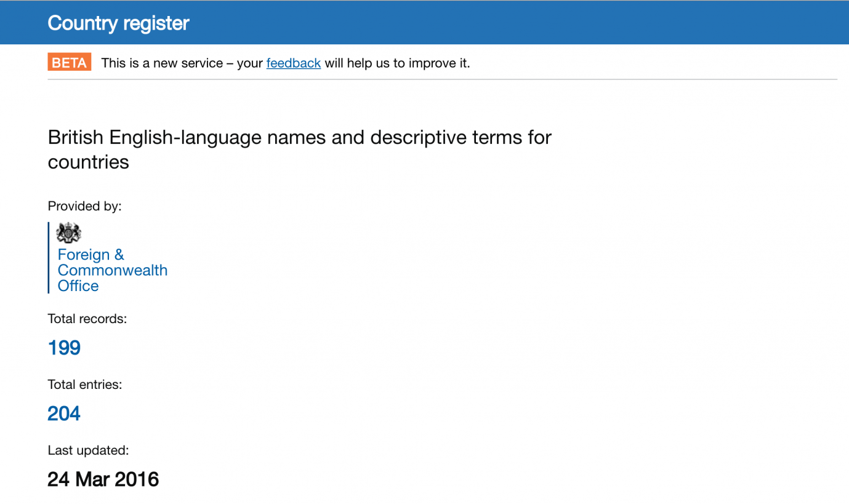This screenshot has width=849, height=504.
Task: Click the 'Total records:' label
Action: [87, 319]
